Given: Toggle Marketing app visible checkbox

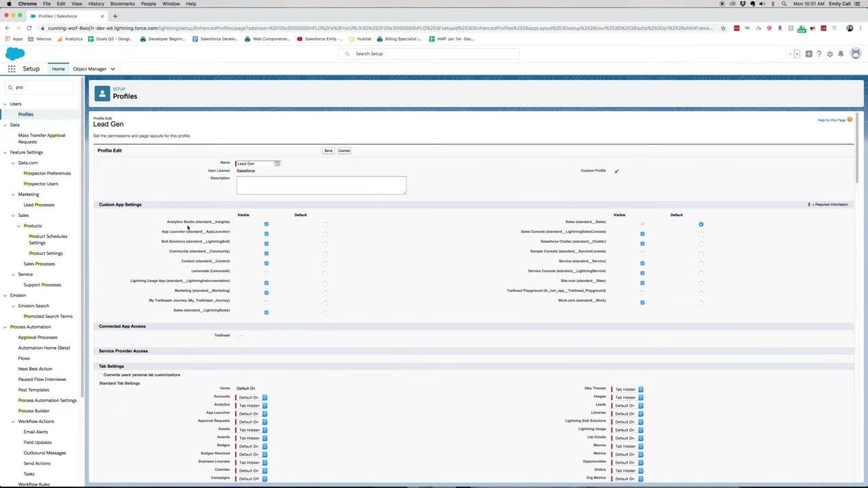Looking at the screenshot, I should pyautogui.click(x=267, y=293).
